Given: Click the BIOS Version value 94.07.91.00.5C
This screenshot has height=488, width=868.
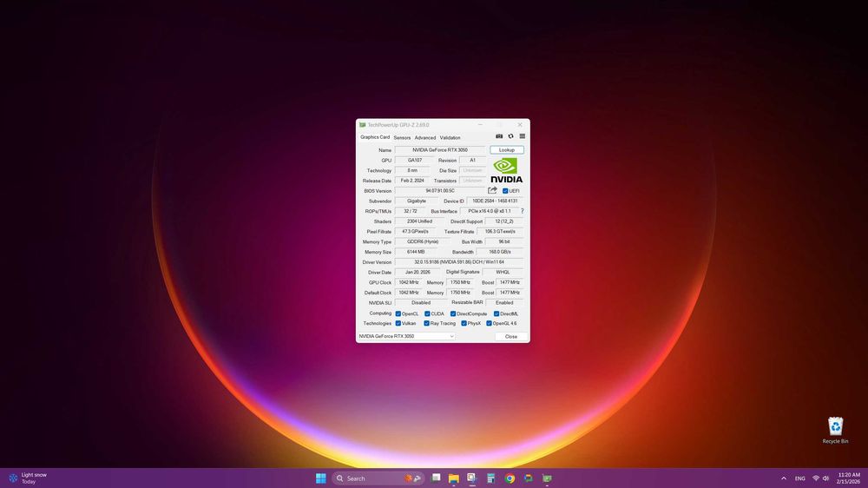Looking at the screenshot, I should coord(439,190).
